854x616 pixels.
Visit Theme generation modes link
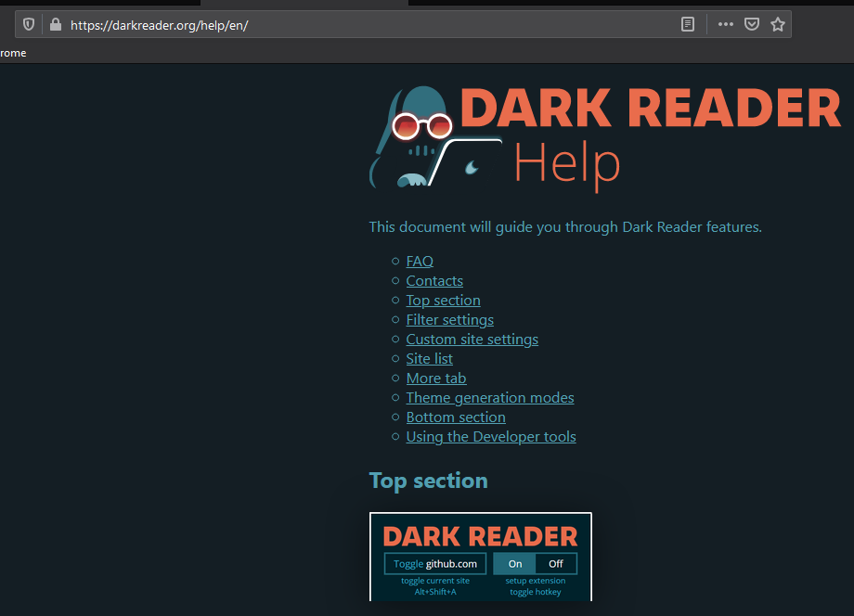(x=489, y=398)
